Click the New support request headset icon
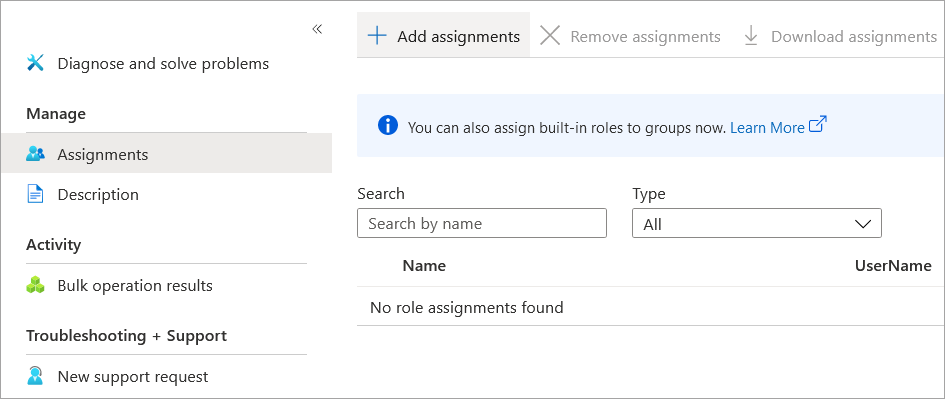The height and width of the screenshot is (399, 945). tap(36, 376)
